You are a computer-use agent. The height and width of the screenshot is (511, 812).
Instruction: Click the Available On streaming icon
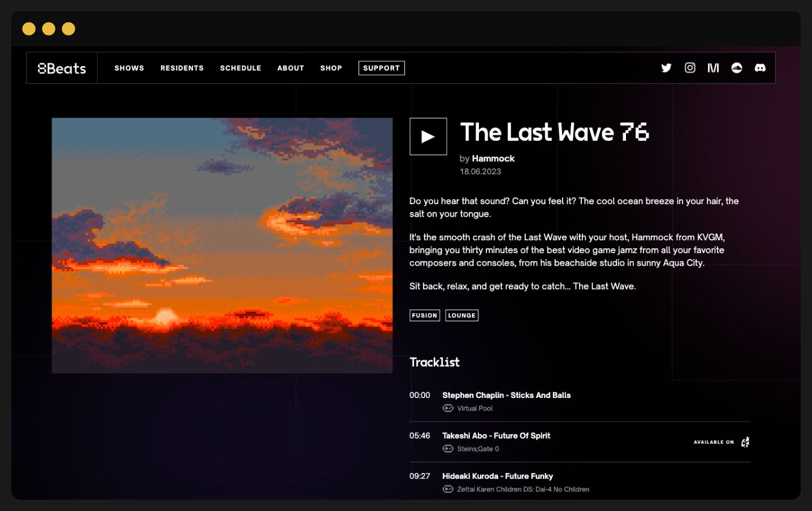(x=745, y=442)
